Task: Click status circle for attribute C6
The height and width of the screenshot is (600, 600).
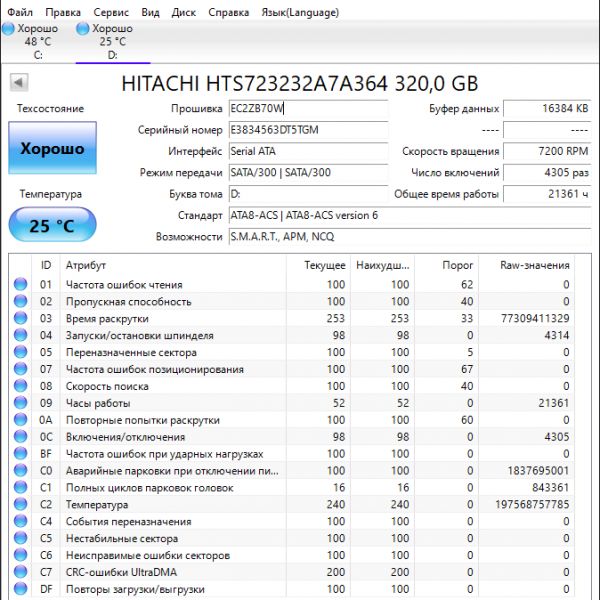Action: (20, 555)
